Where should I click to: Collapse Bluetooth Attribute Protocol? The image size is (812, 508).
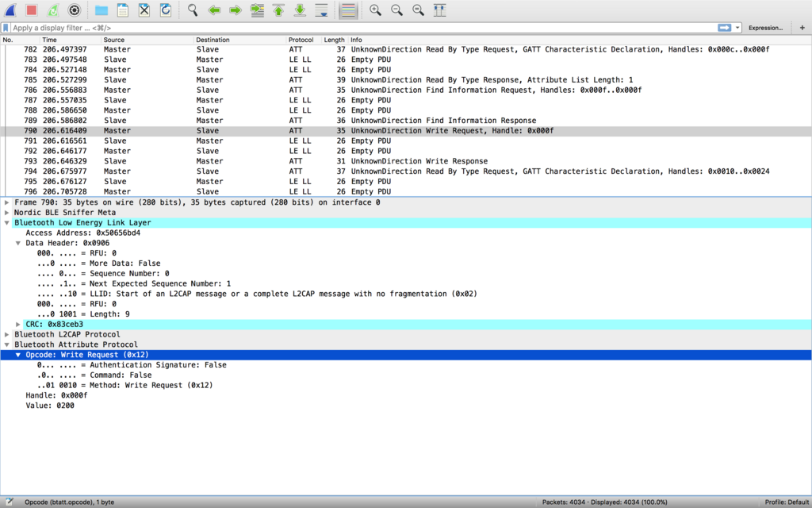[x=6, y=344]
